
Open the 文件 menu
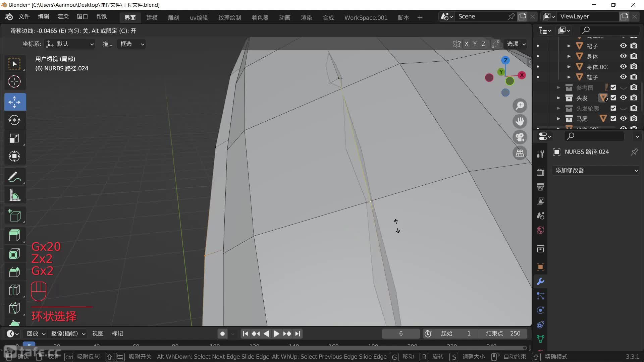tap(24, 16)
